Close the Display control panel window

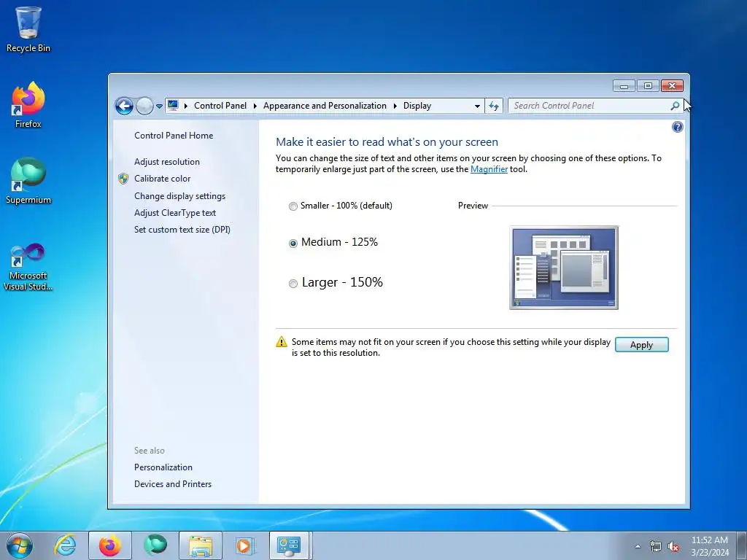[672, 86]
